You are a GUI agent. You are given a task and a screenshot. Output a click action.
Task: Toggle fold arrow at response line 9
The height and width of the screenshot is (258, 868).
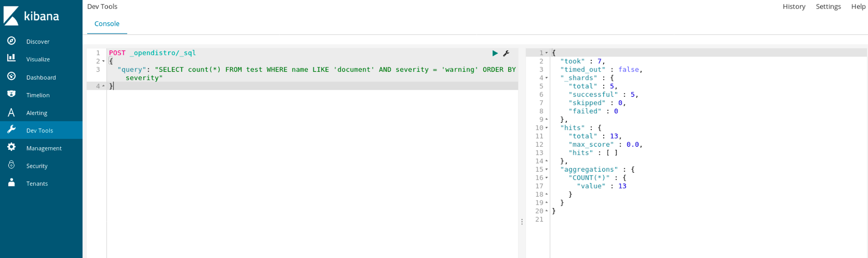(x=547, y=119)
